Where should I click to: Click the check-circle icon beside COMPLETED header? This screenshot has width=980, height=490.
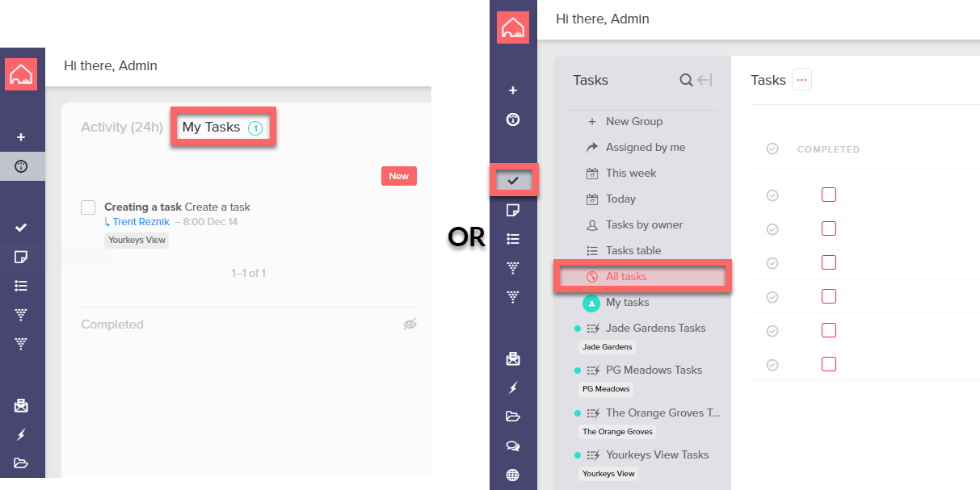pos(772,149)
